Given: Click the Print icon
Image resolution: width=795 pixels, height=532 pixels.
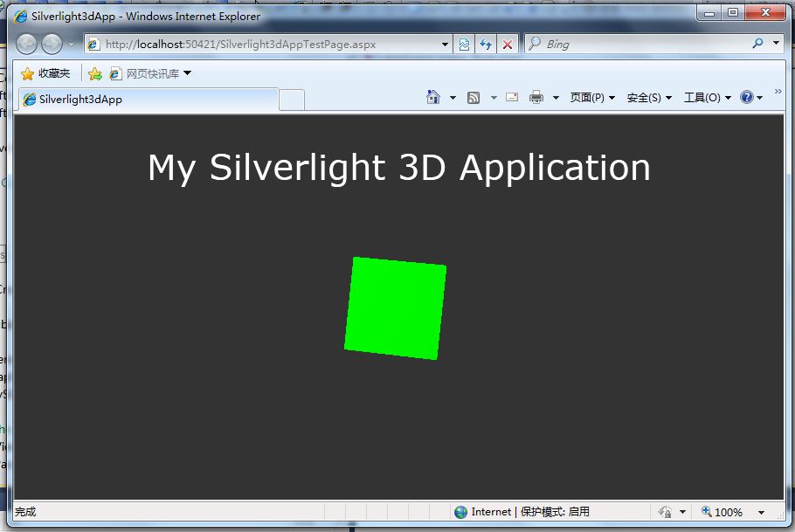Looking at the screenshot, I should click(536, 97).
